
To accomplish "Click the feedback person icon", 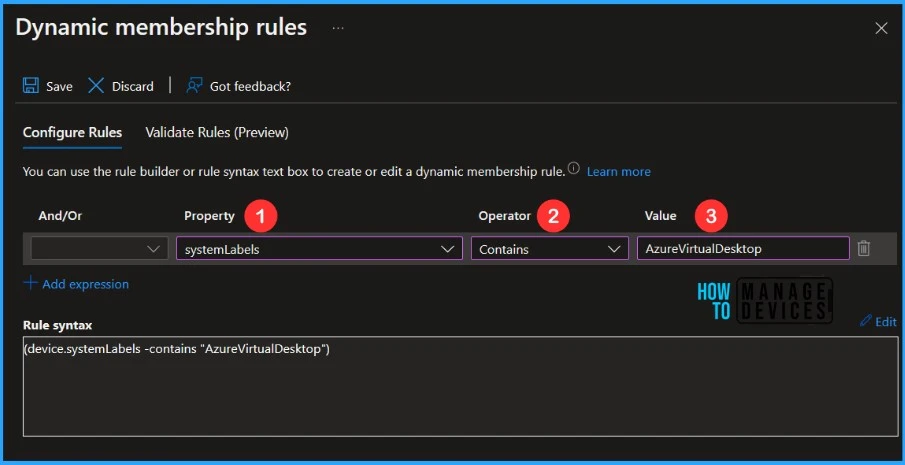I will coord(194,86).
